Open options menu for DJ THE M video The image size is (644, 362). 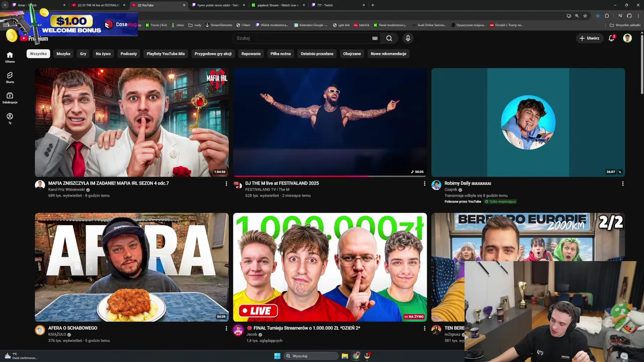[424, 184]
